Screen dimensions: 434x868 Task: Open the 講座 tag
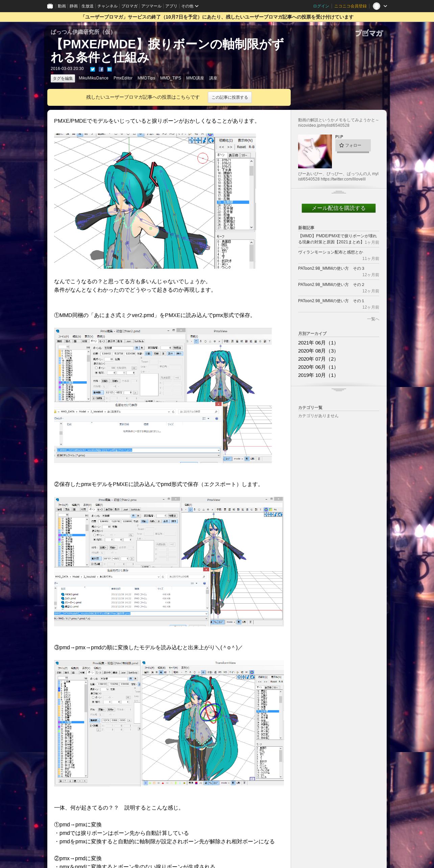tap(213, 78)
